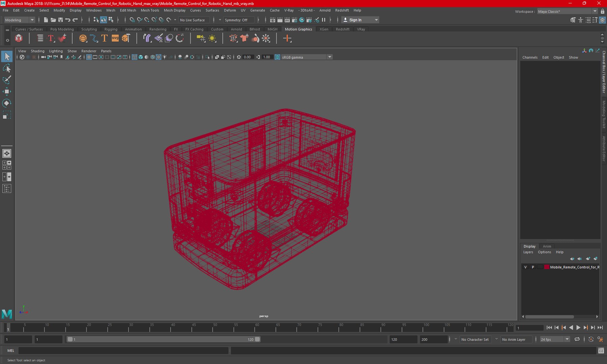Click the SVG shelf icon

(x=115, y=38)
